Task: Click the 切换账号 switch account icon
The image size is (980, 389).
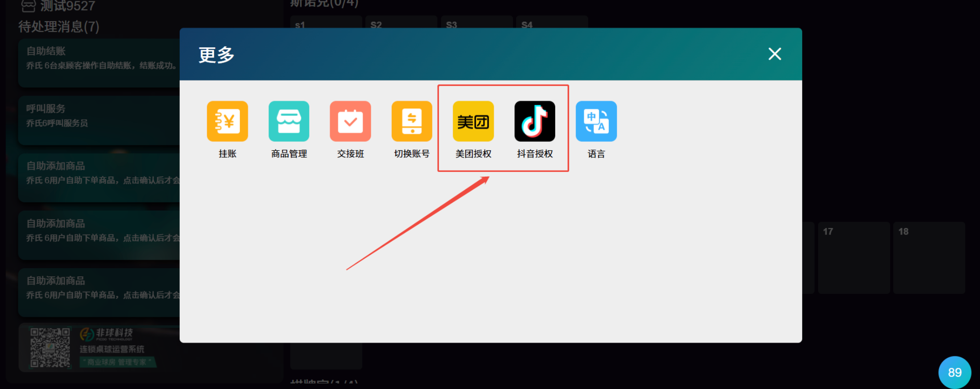Action: pyautogui.click(x=412, y=121)
